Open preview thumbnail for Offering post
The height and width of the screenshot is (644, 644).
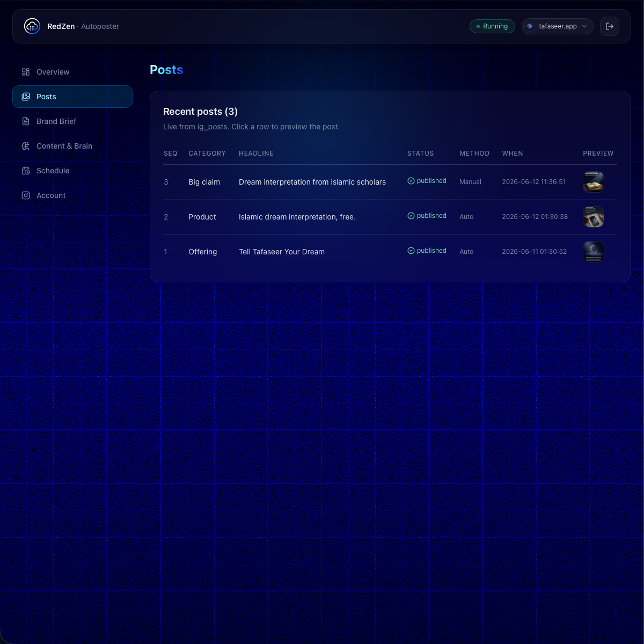pos(594,252)
